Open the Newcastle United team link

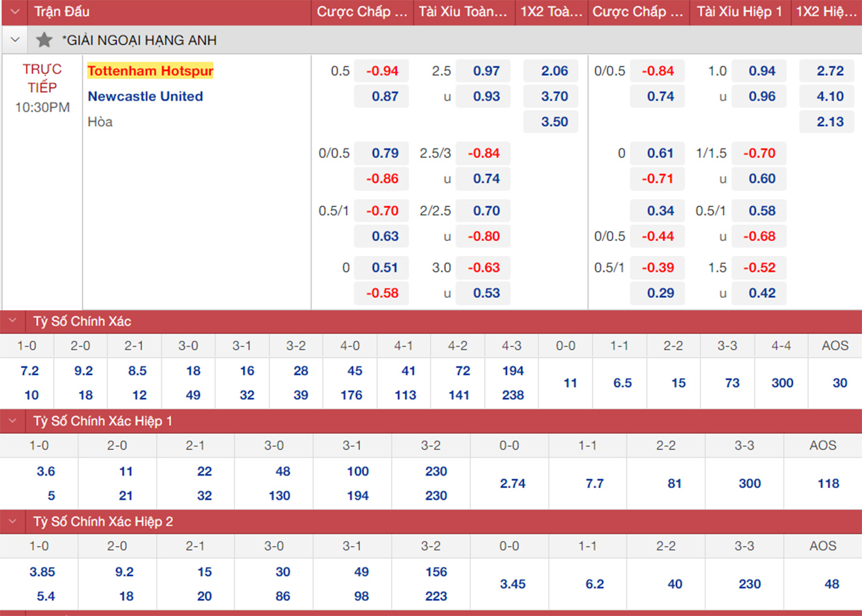[146, 96]
